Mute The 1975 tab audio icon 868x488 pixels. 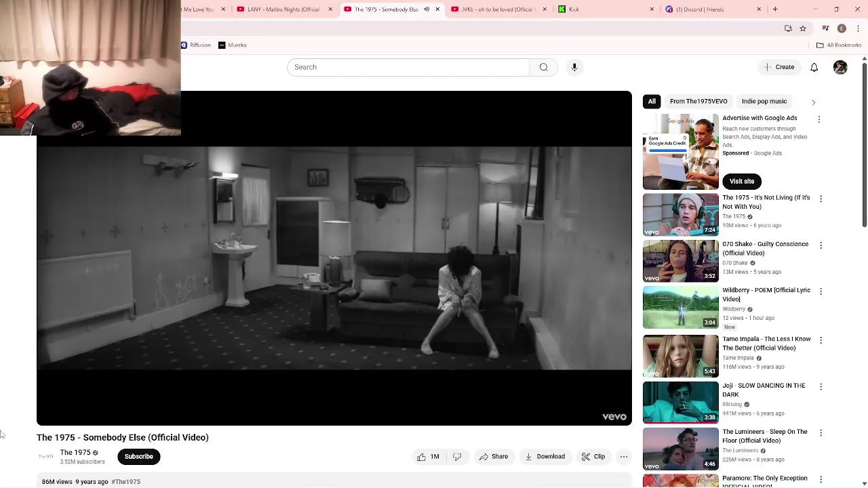427,9
